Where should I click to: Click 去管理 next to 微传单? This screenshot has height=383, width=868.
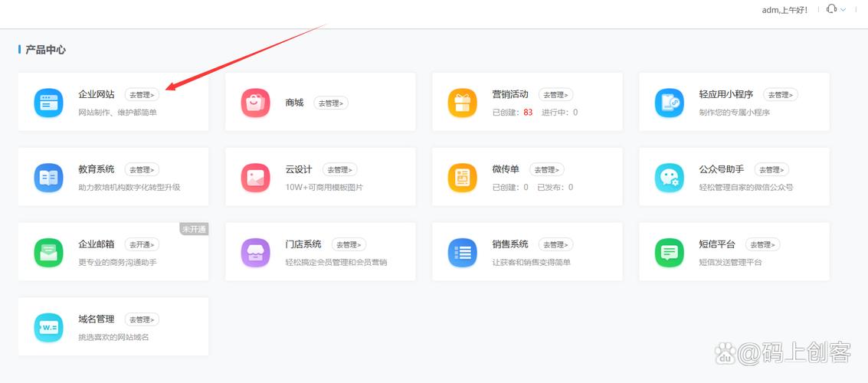click(547, 169)
